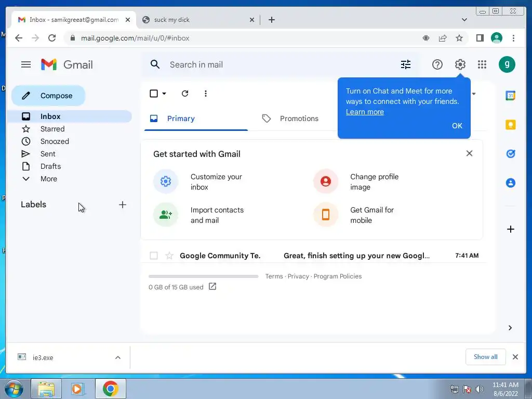This screenshot has height=399, width=532.
Task: Share this page icon in address bar
Action: [x=443, y=38]
